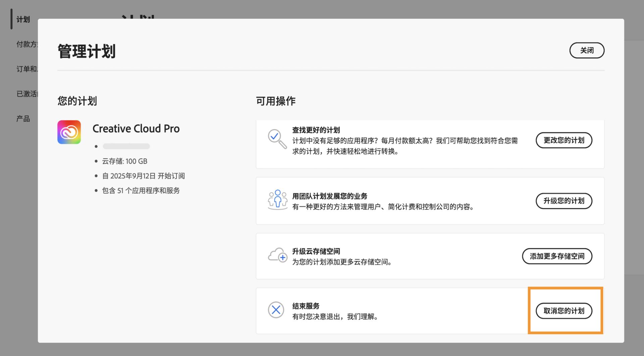Click the X circle icon beside 结束服务
The image size is (644, 356).
(276, 310)
